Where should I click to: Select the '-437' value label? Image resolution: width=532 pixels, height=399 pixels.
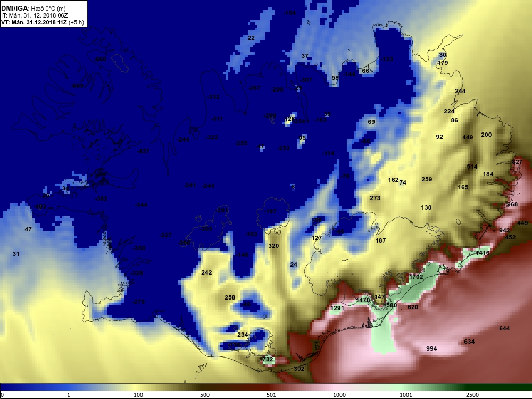click(143, 151)
